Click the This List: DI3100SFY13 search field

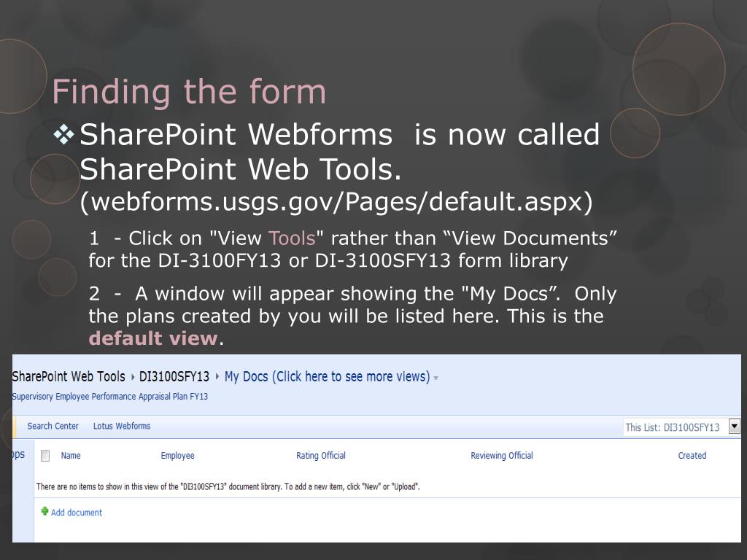point(675,427)
